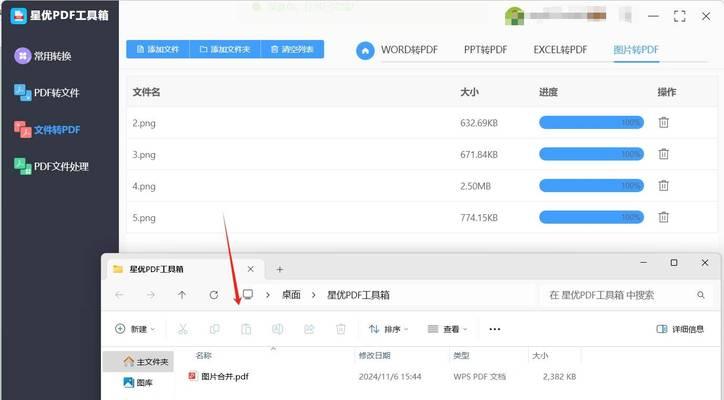Viewport: 724px width, 400px height.
Task: Click the progress bar of 2.png
Action: click(x=591, y=122)
